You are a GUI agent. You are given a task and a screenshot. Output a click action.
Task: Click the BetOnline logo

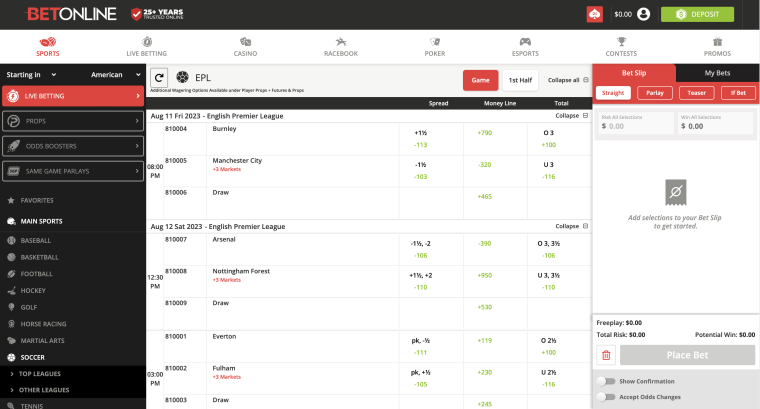72,14
